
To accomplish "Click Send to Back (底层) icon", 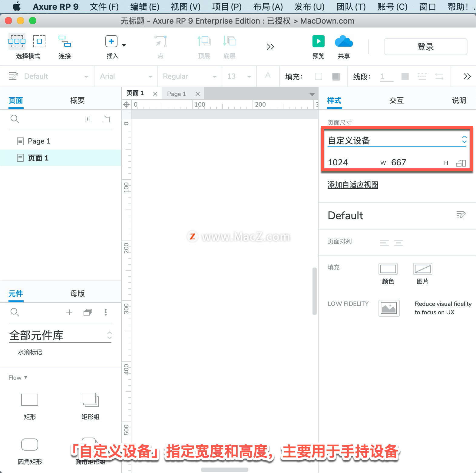I will pos(230,41).
